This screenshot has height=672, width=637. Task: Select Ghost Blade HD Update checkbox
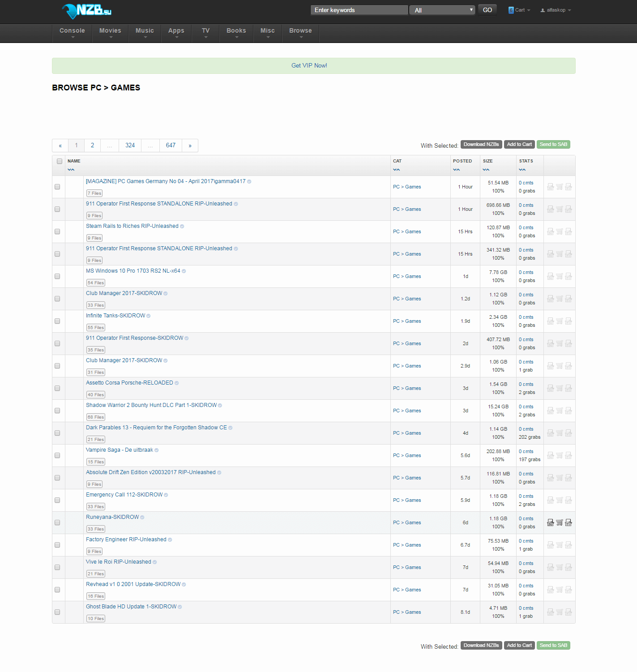pos(57,612)
